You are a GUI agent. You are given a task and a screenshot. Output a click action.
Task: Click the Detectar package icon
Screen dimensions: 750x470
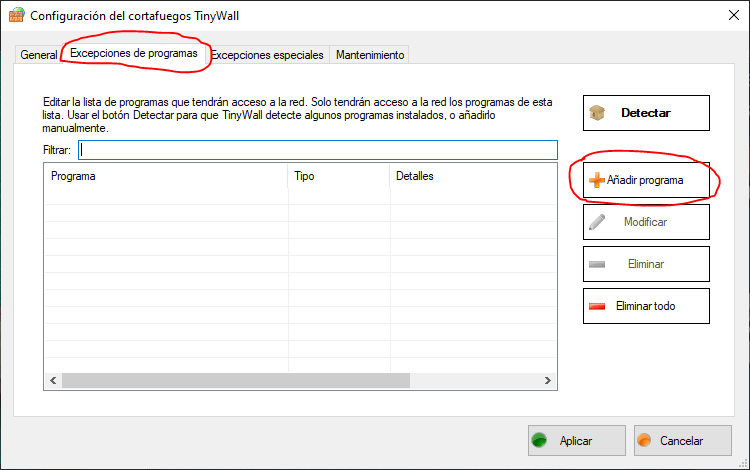597,113
